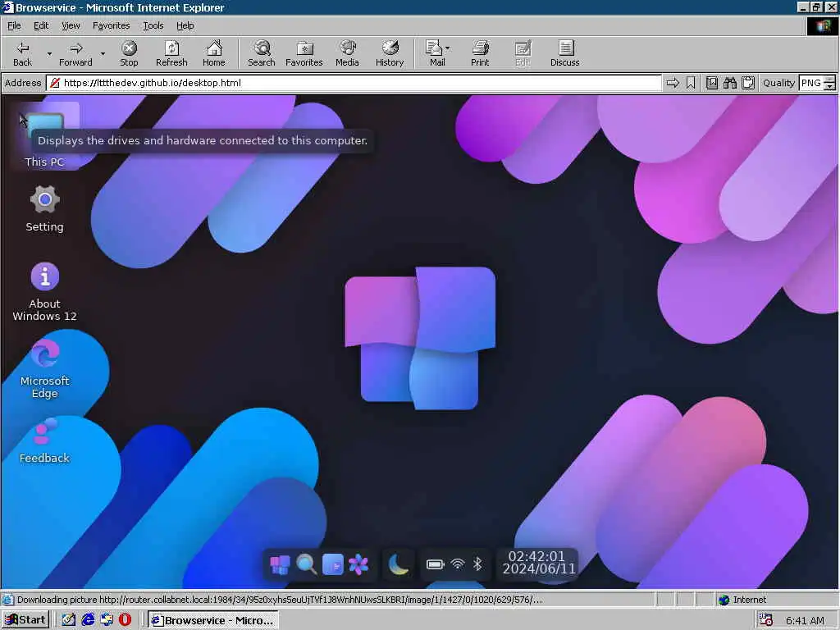Click the bookmark ribbon icon
The height and width of the screenshot is (630, 840).
pos(691,83)
